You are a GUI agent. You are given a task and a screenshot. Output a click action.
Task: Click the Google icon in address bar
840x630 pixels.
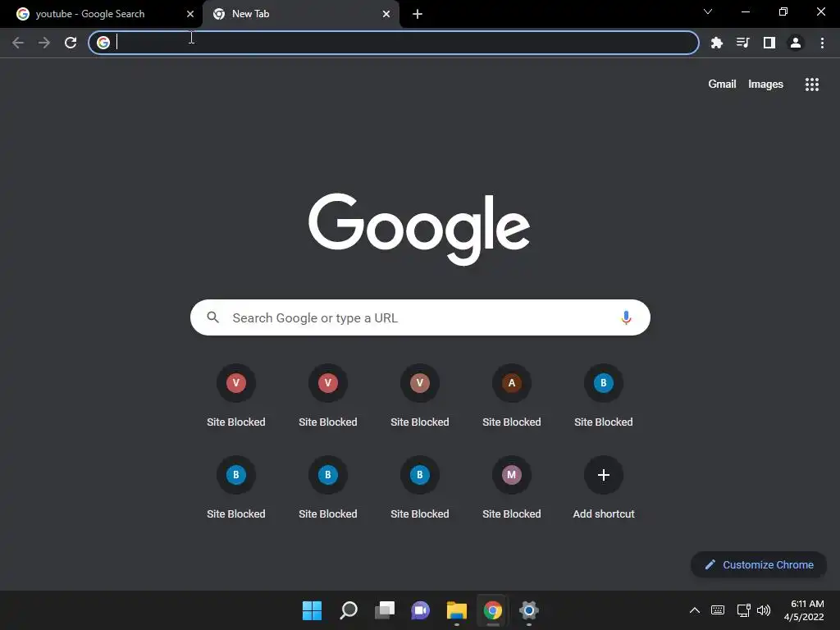click(x=103, y=43)
